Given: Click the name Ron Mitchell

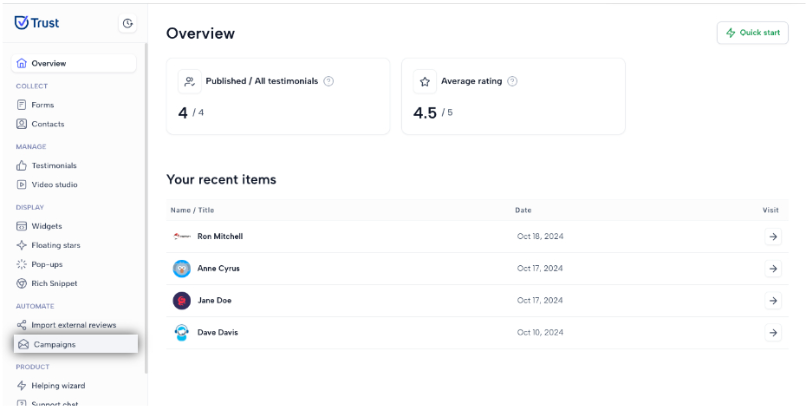Looking at the screenshot, I should tap(220, 237).
